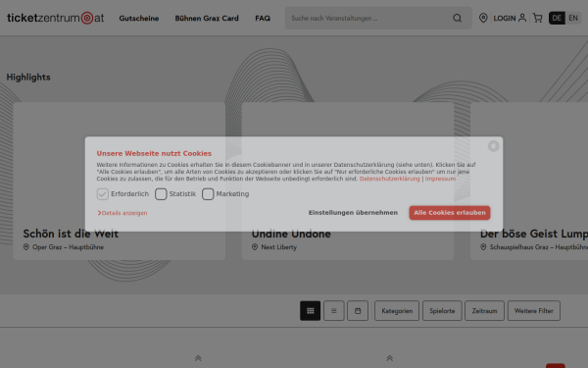Expand Details anzeigen in cookie banner
The height and width of the screenshot is (368, 588).
coord(122,213)
